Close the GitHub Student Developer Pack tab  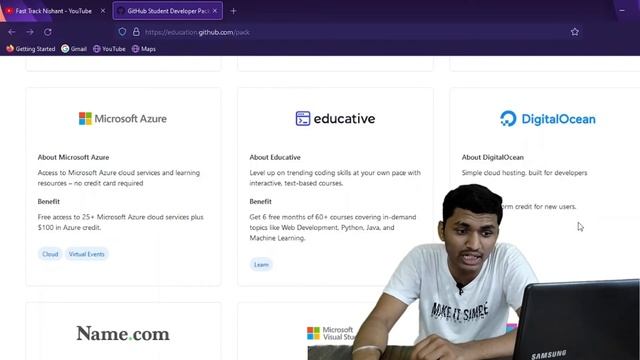(x=215, y=11)
